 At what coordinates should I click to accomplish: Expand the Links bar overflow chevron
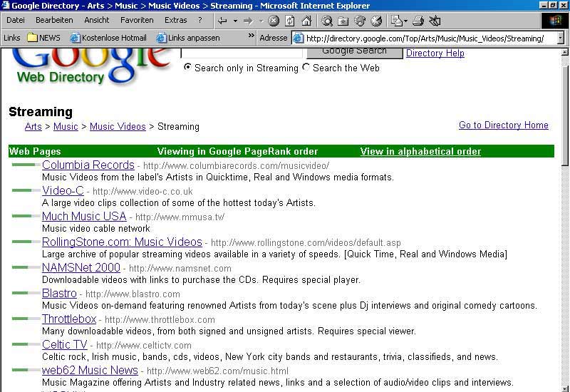point(252,36)
